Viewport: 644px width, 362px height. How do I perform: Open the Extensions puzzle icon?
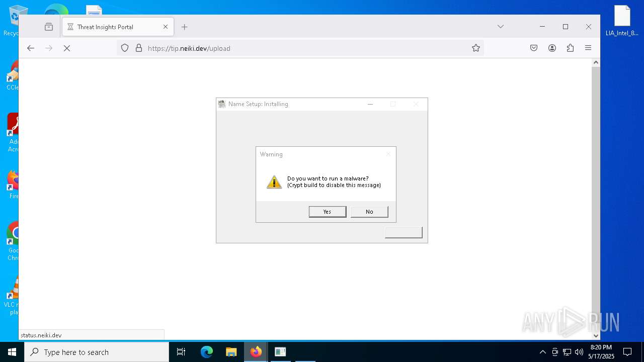point(570,48)
